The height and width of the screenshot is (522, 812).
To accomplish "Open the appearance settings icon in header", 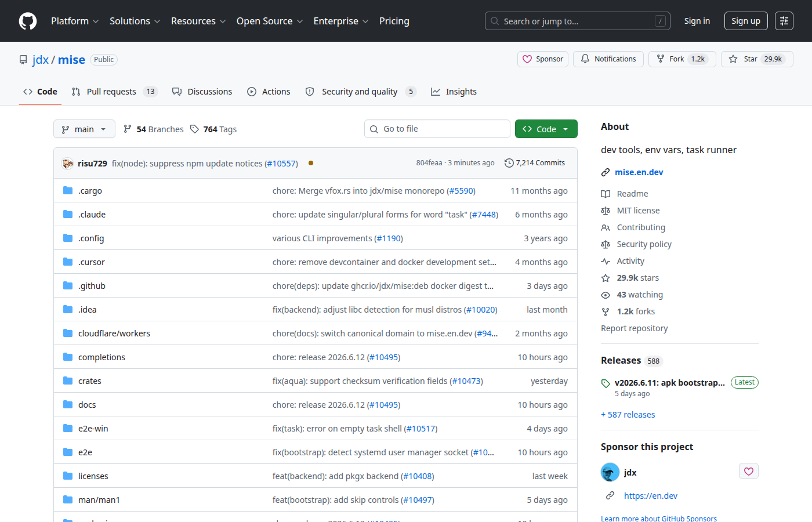I will 784,21.
